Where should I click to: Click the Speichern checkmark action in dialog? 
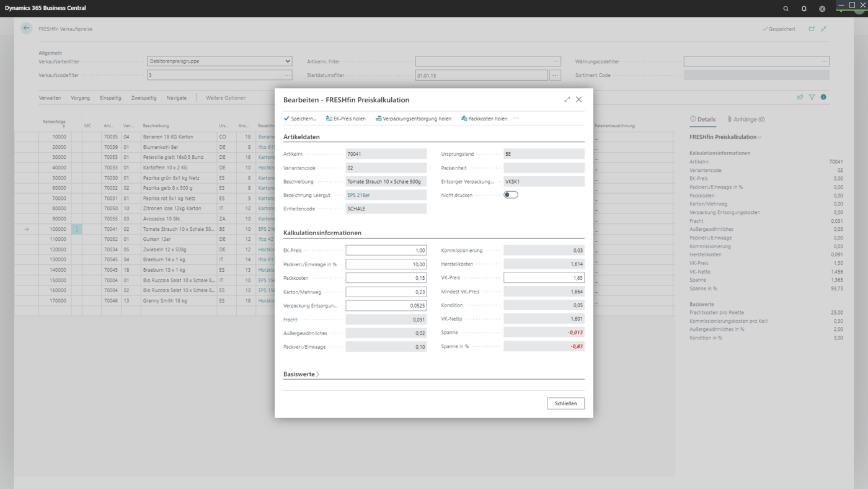click(x=300, y=119)
